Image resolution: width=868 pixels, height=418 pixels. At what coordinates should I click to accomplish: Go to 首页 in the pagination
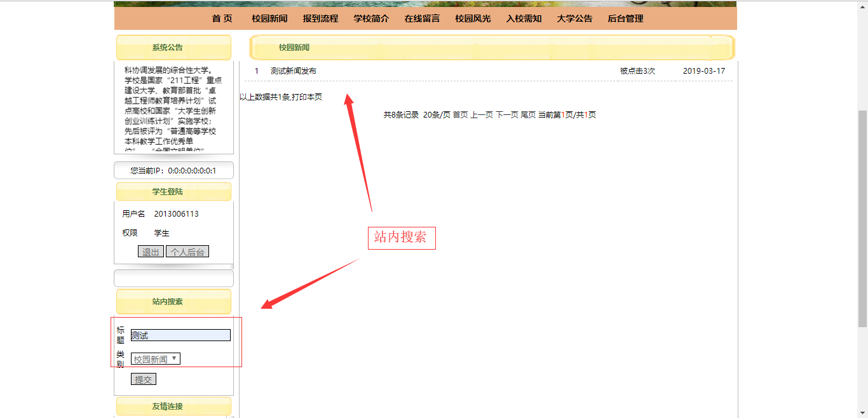(460, 115)
